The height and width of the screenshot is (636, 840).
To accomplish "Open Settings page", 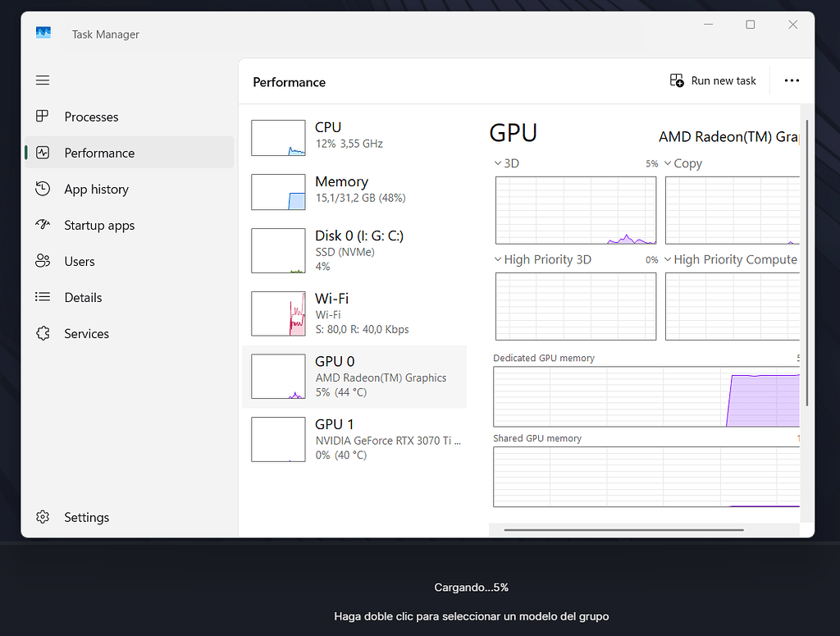I will (129, 517).
